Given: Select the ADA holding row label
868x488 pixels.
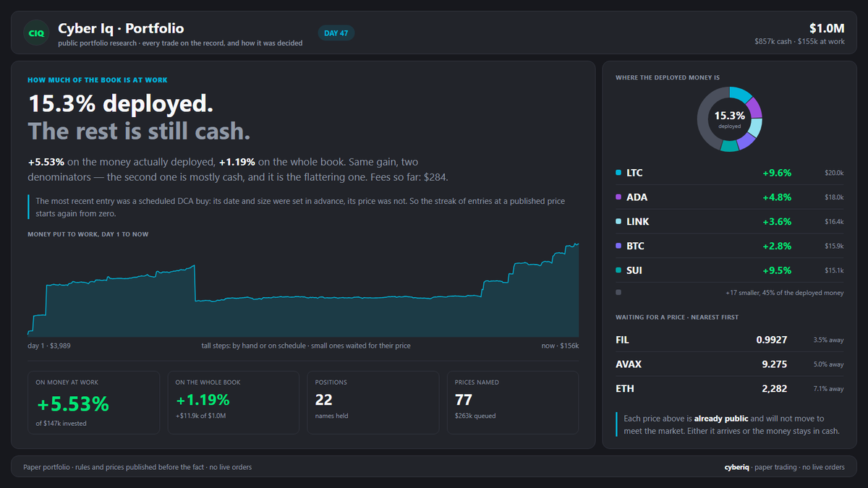Looking at the screenshot, I should [x=636, y=197].
